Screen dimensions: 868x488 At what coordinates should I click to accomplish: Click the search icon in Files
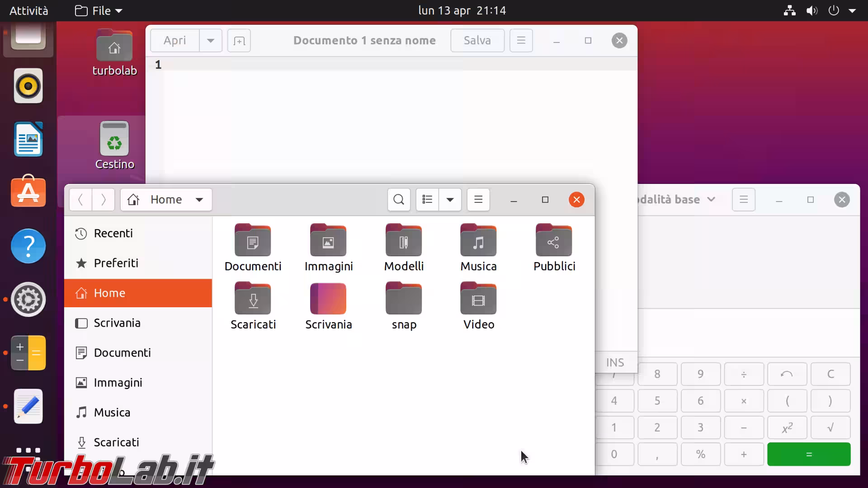click(398, 199)
